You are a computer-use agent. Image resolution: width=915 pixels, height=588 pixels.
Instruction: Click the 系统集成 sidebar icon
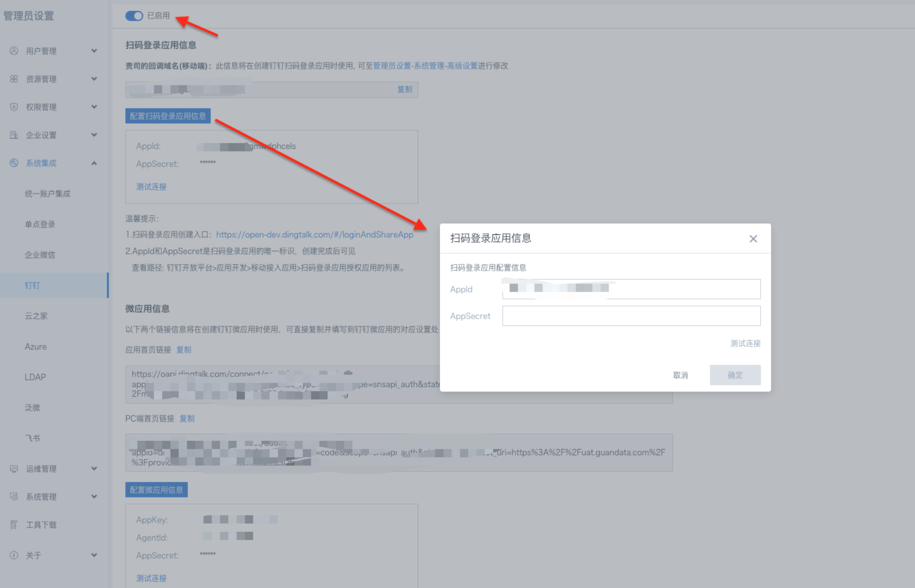click(14, 163)
